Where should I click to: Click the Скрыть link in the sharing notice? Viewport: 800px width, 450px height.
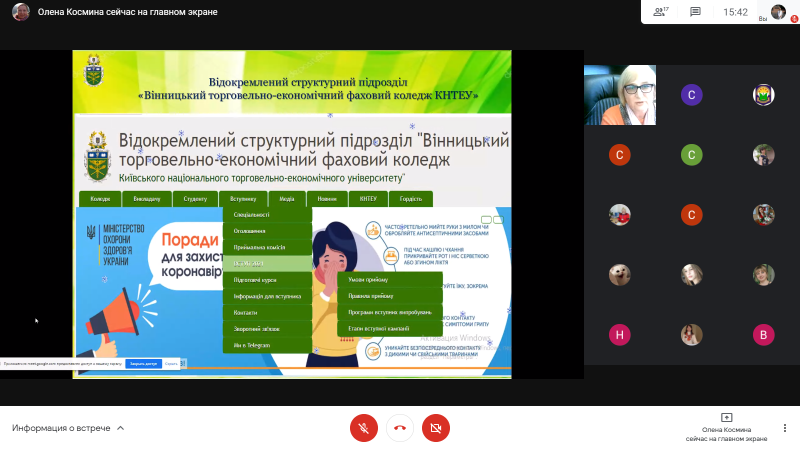click(x=171, y=364)
